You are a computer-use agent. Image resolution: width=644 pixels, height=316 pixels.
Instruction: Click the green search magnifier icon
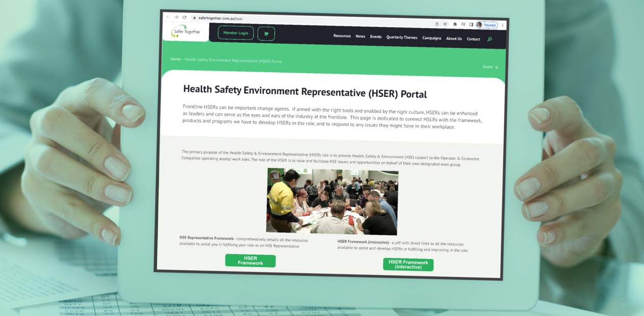(490, 39)
